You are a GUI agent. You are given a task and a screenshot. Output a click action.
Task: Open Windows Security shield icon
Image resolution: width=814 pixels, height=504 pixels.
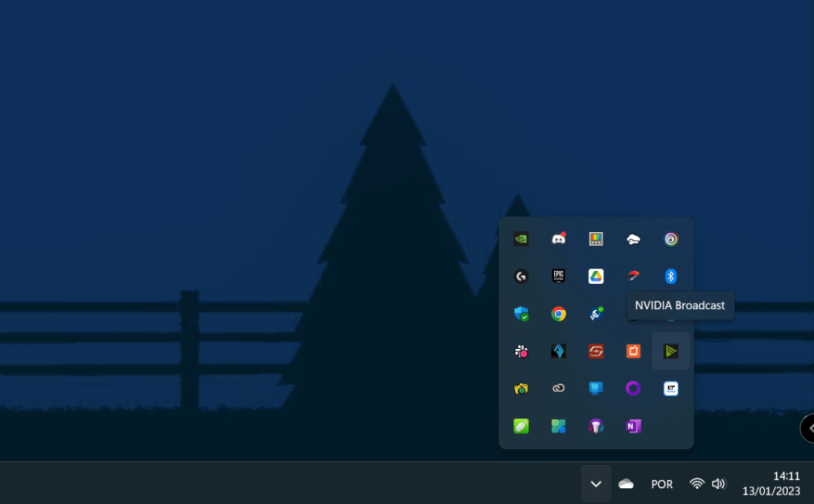tap(521, 314)
